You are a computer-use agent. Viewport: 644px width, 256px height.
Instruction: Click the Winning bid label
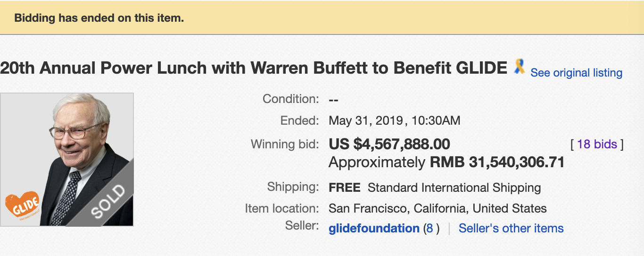[284, 144]
